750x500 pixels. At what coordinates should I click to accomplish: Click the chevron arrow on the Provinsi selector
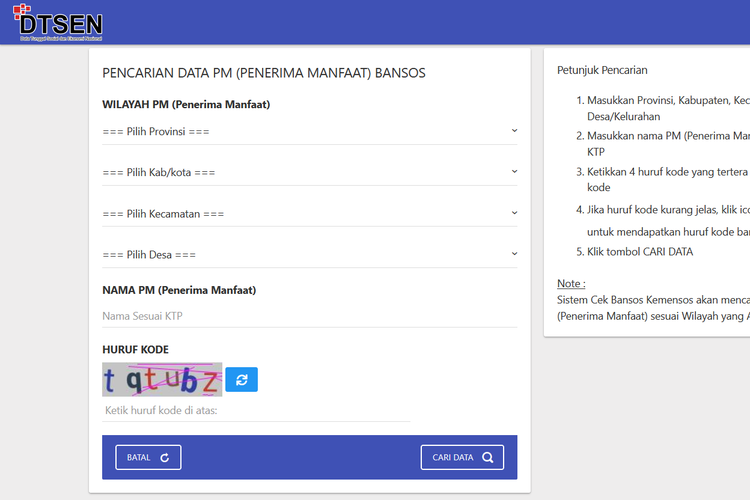(x=514, y=130)
